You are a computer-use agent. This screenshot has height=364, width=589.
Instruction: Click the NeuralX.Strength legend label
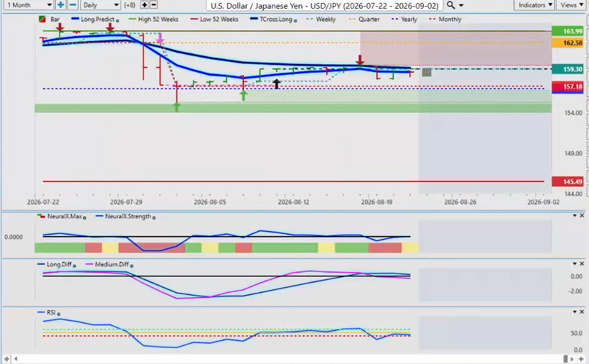point(128,216)
